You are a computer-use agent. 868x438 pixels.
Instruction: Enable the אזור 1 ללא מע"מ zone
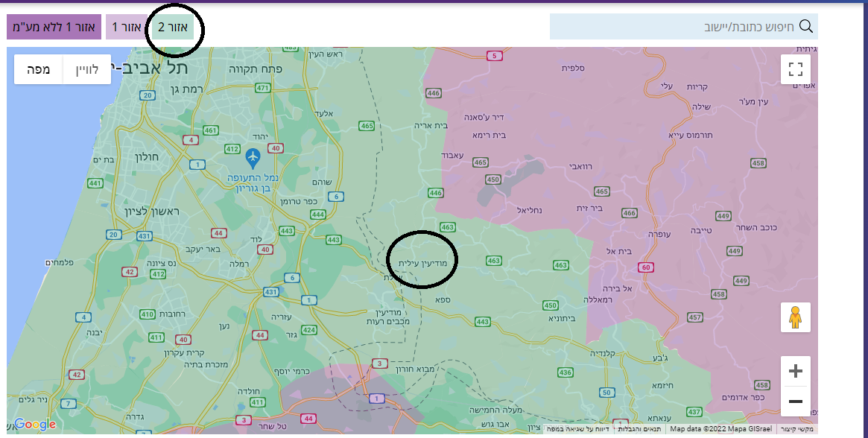click(53, 26)
